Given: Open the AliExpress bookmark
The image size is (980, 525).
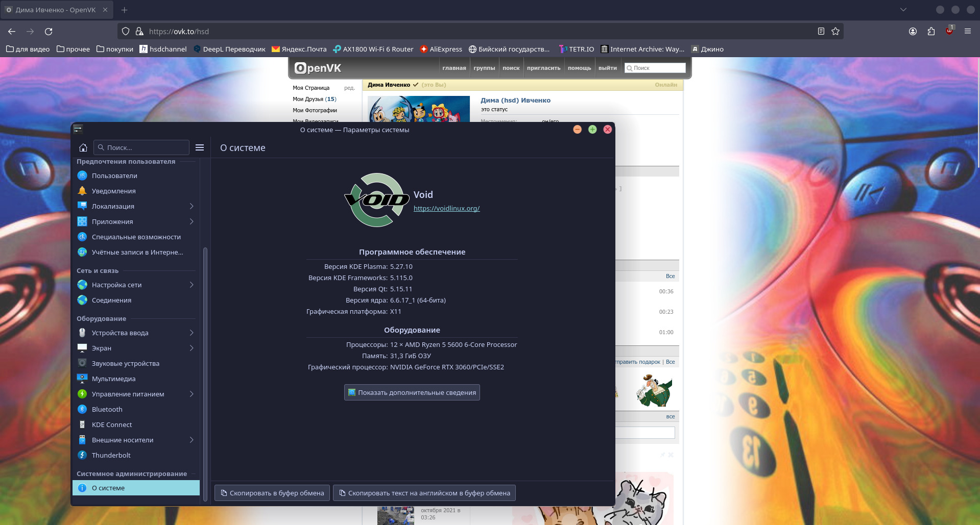Looking at the screenshot, I should click(x=441, y=49).
